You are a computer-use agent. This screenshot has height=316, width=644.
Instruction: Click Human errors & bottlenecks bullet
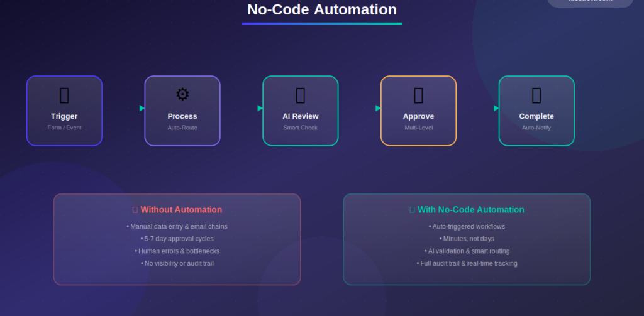click(x=177, y=251)
